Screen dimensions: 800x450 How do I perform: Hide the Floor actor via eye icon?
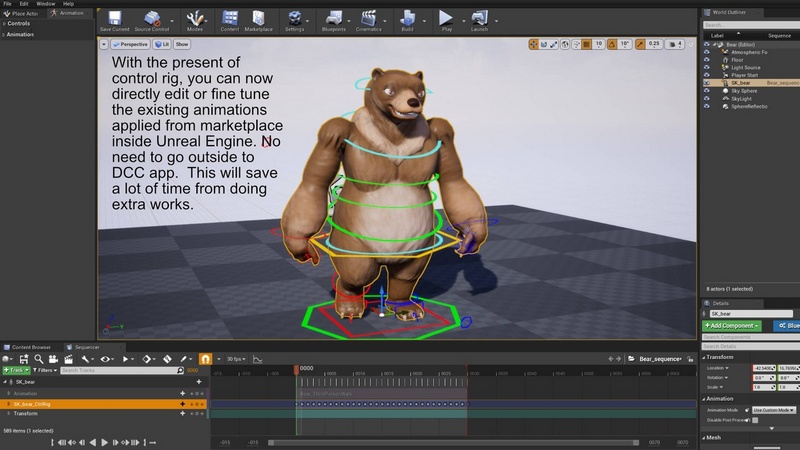click(706, 58)
